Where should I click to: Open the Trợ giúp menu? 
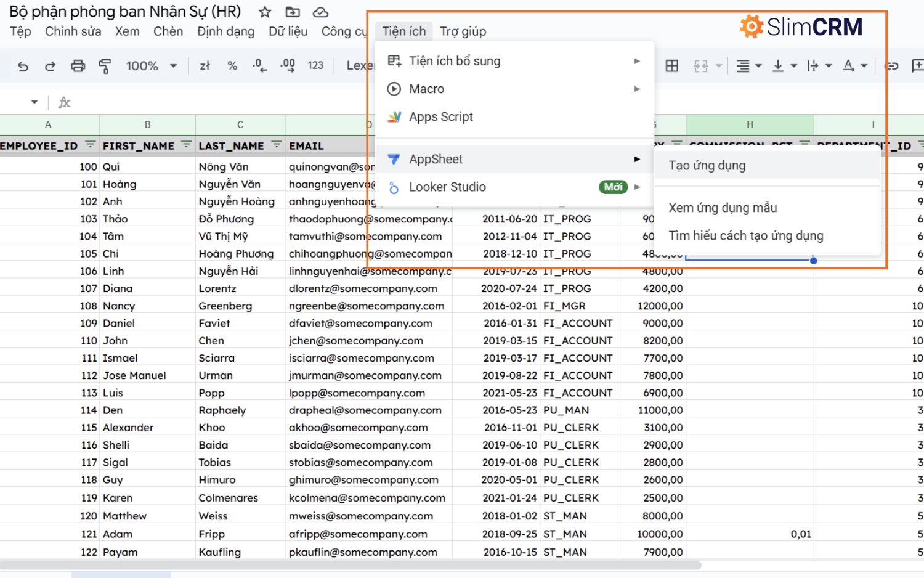[x=463, y=31]
